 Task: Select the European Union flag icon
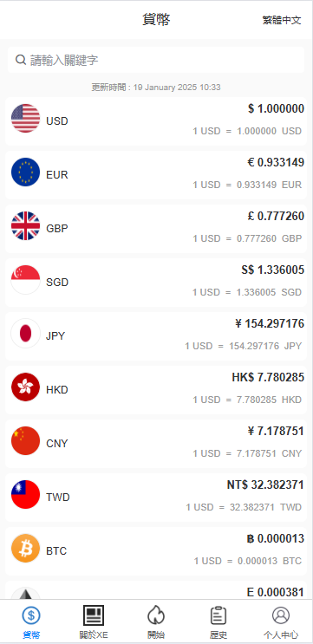tap(25, 172)
